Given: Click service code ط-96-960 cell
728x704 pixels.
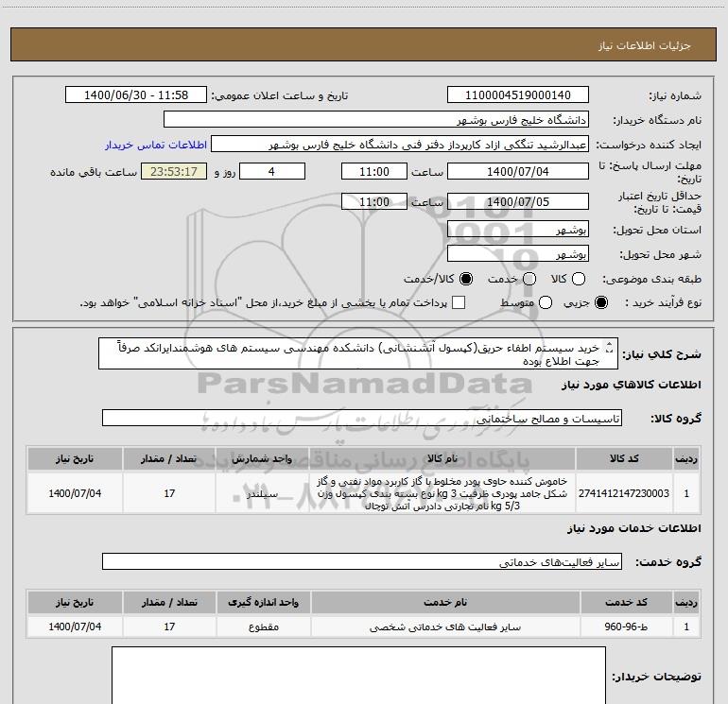Looking at the screenshot, I should (626, 627).
